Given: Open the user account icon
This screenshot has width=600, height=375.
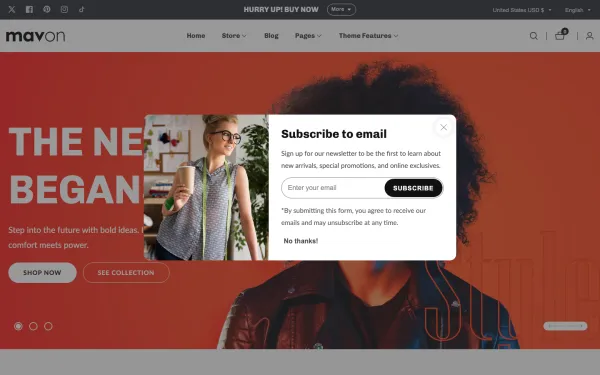Looking at the screenshot, I should click(x=589, y=36).
